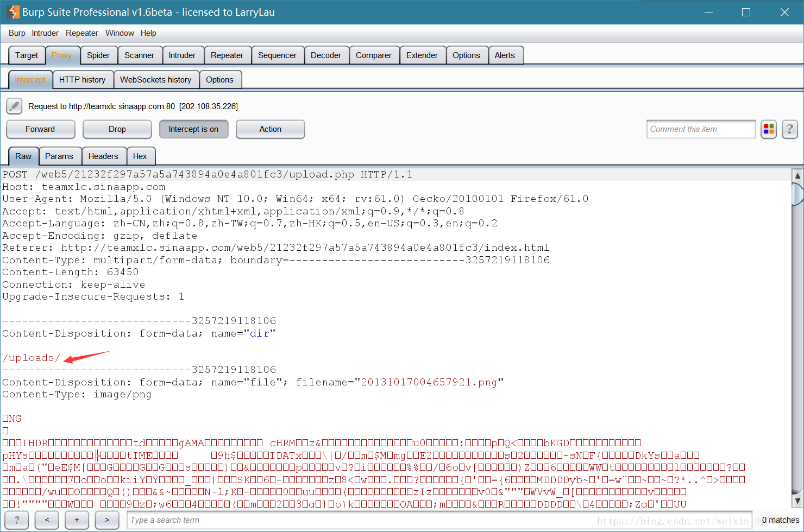804x532 pixels.
Task: Go to next search match
Action: point(107,520)
